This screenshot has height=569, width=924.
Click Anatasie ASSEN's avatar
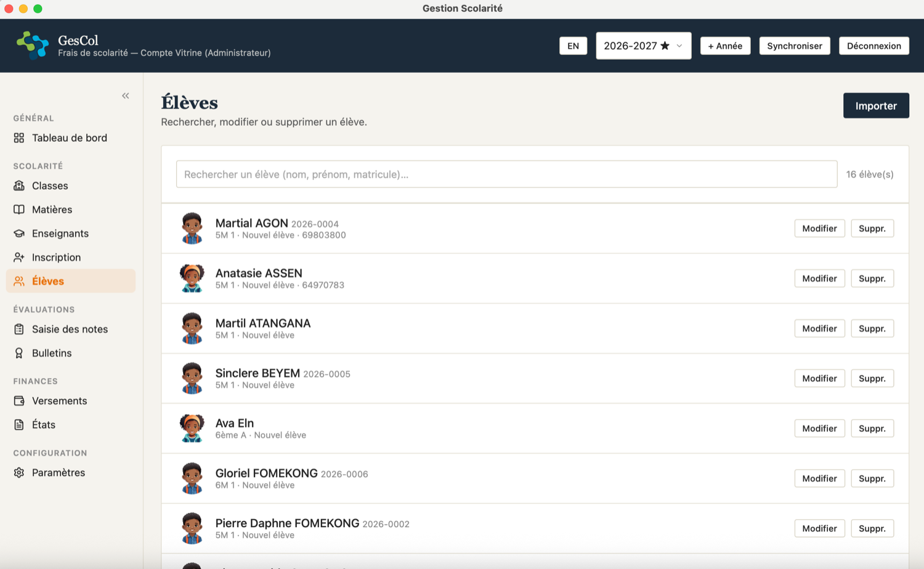pos(192,278)
